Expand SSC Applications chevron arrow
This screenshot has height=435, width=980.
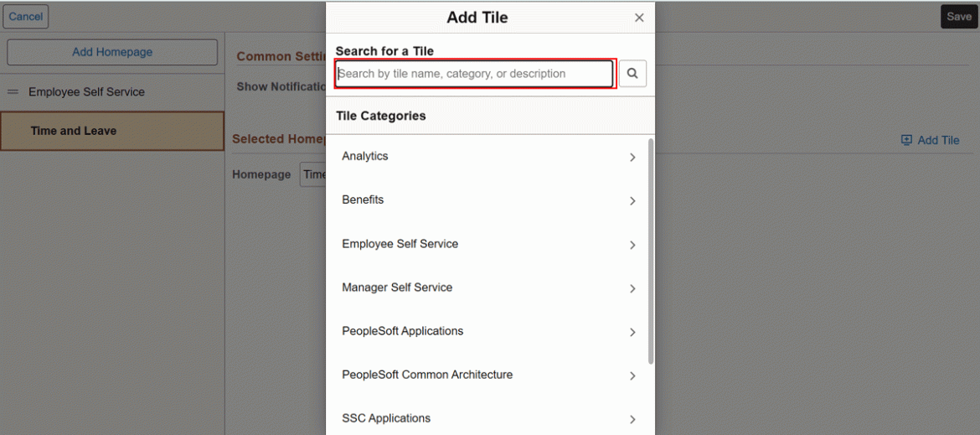tap(632, 420)
